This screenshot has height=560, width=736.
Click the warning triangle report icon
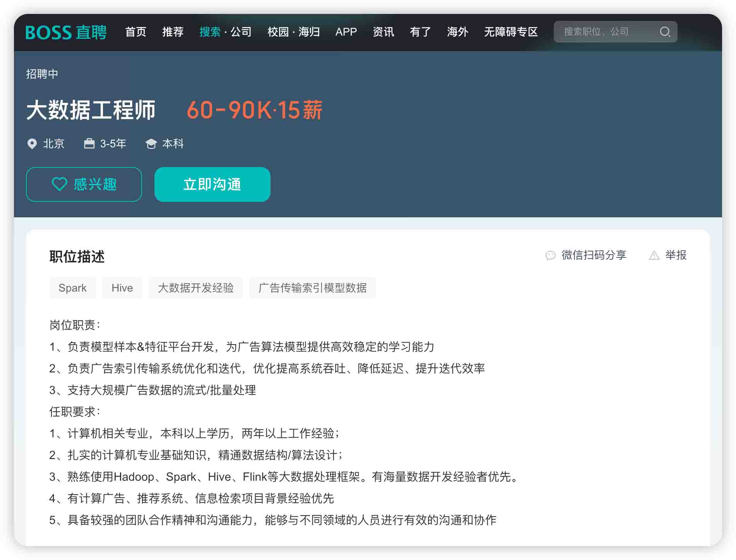click(x=654, y=255)
